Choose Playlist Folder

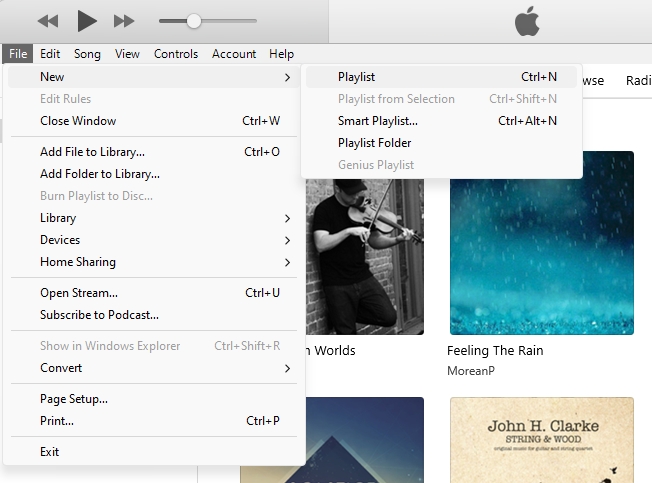[442, 143]
